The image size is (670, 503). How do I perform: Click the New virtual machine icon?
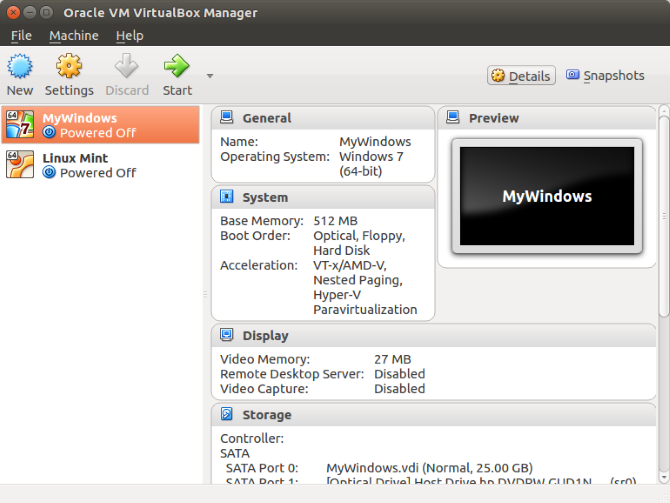pyautogui.click(x=20, y=68)
